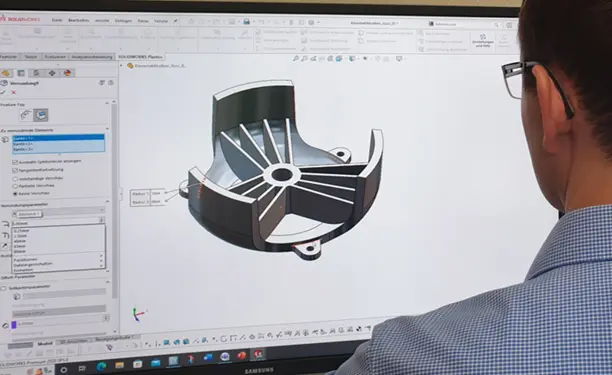Adjust the lower setback distance spinner
Screen dimensions: 612x375
coord(106,318)
